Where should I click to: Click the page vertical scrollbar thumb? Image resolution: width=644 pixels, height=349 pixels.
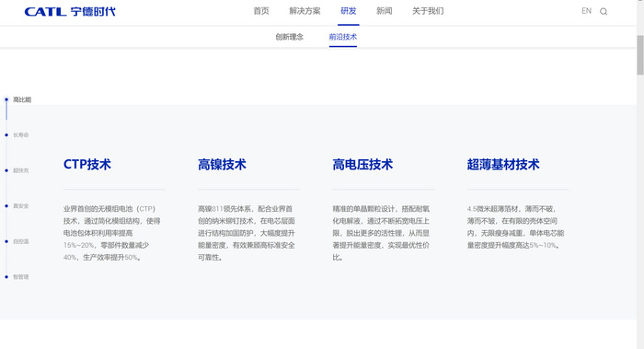[640, 55]
